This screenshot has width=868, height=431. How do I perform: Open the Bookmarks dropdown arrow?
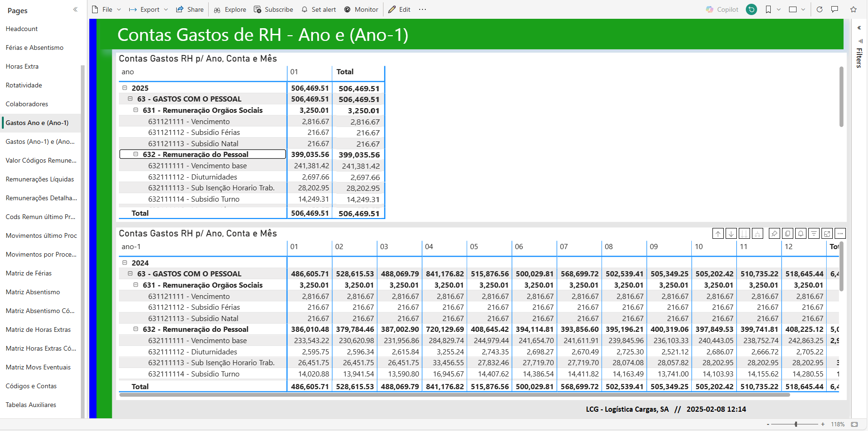coord(779,9)
